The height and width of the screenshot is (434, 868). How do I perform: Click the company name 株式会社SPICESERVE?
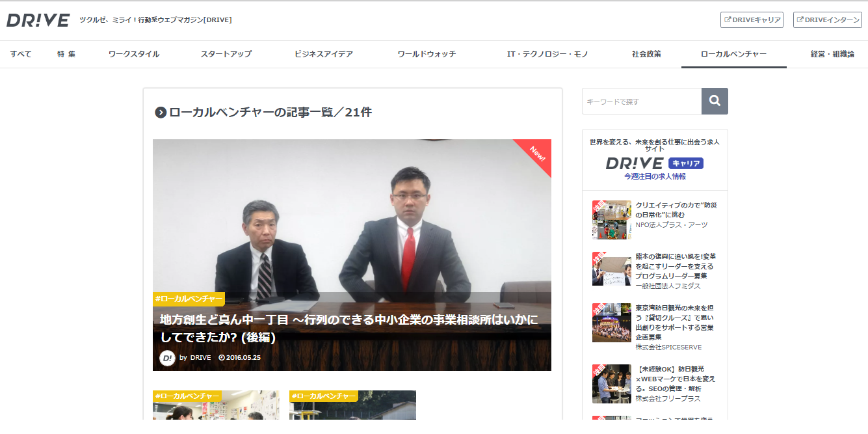669,347
